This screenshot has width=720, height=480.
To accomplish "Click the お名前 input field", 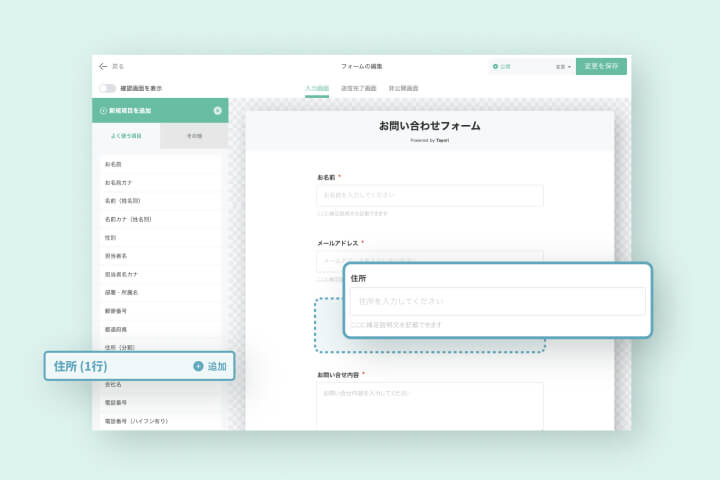I will (x=430, y=195).
